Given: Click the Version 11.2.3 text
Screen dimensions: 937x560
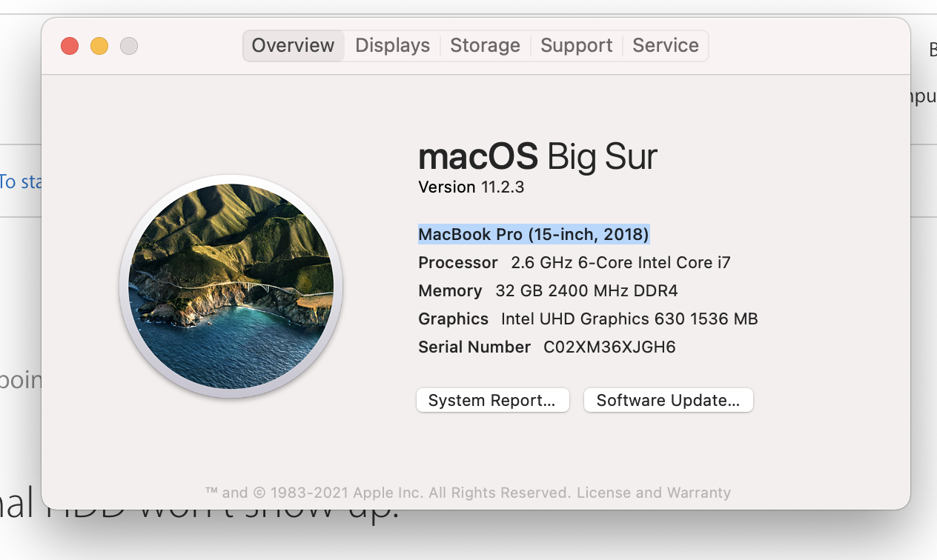Looking at the screenshot, I should point(471,187).
